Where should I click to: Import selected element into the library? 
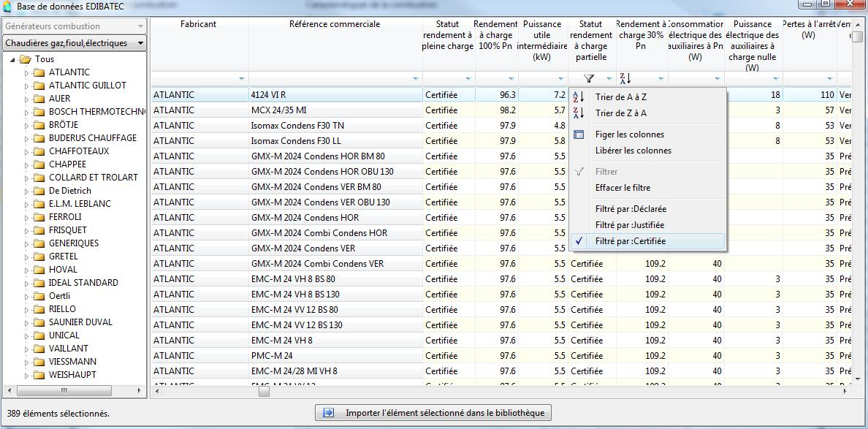pyautogui.click(x=433, y=412)
